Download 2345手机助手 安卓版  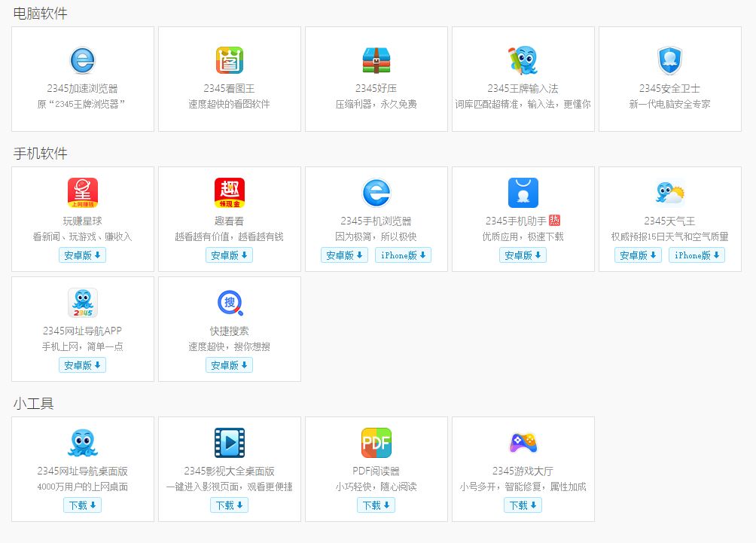523,255
